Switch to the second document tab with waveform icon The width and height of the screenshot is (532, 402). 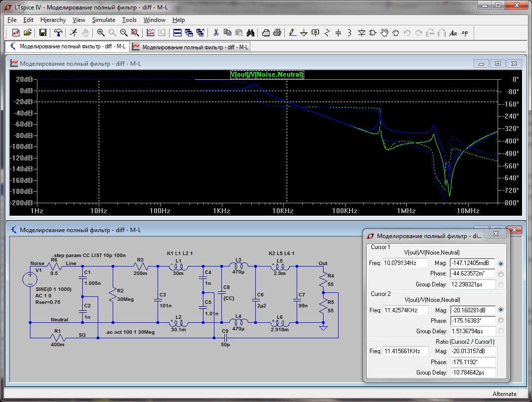coord(190,47)
